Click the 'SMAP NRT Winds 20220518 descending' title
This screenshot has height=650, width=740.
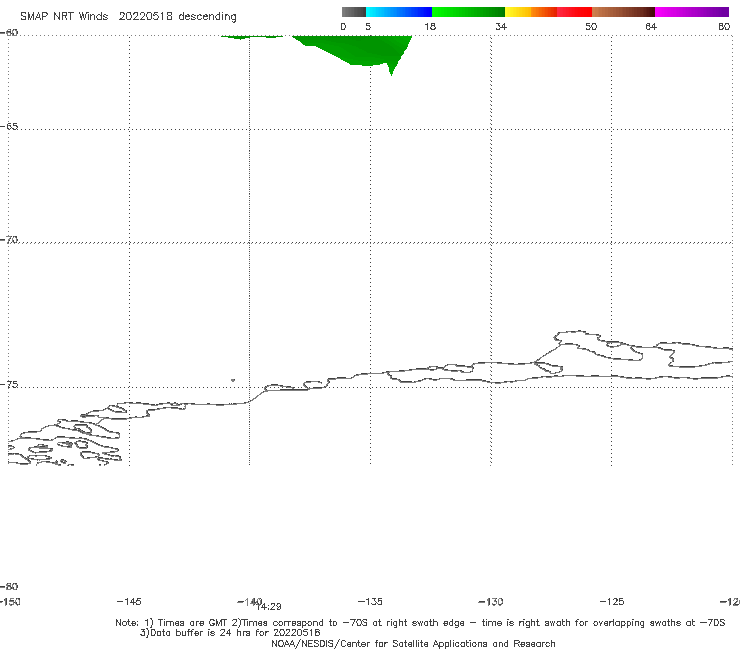(x=128, y=17)
